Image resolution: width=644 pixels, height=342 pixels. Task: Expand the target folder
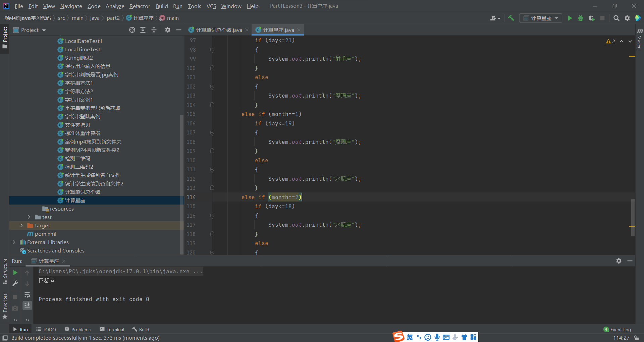pos(21,226)
